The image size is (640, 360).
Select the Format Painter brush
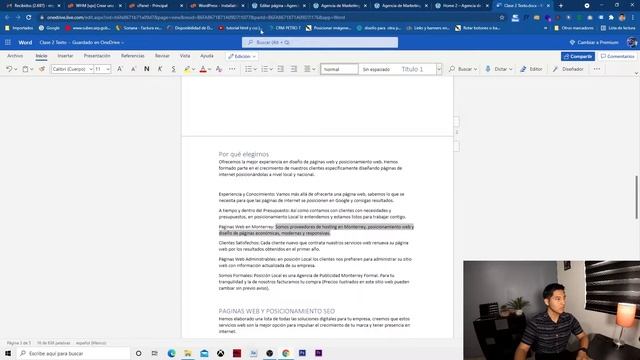point(42,69)
